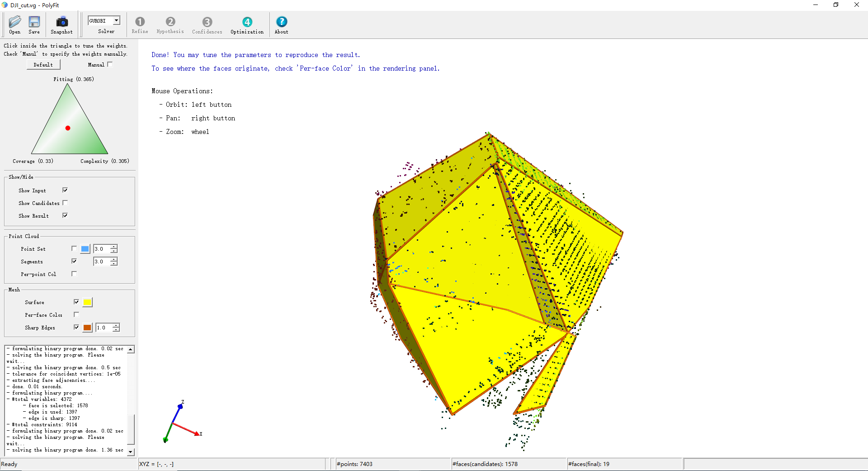Check the Manual weights checkbox

(110, 65)
